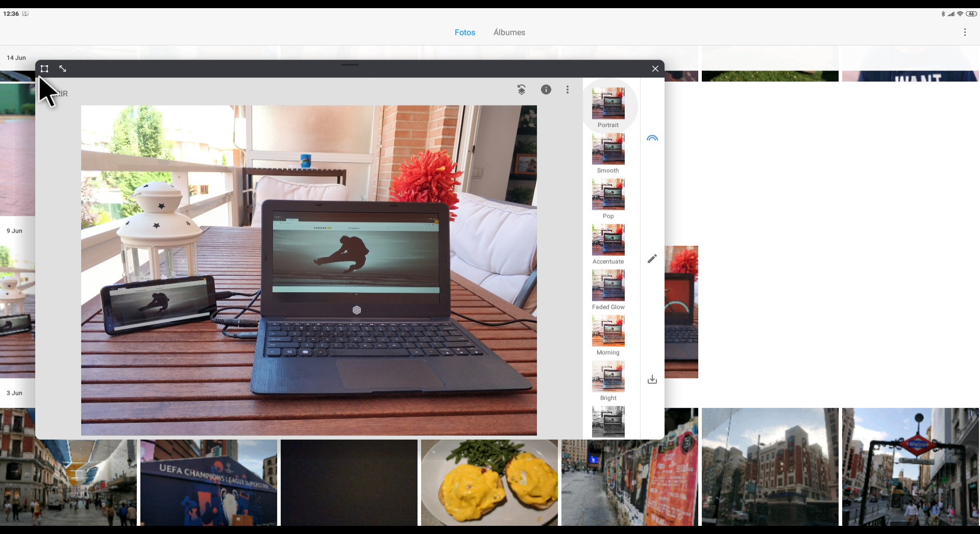Select the filters arc icon
The height and width of the screenshot is (534, 980).
point(652,138)
